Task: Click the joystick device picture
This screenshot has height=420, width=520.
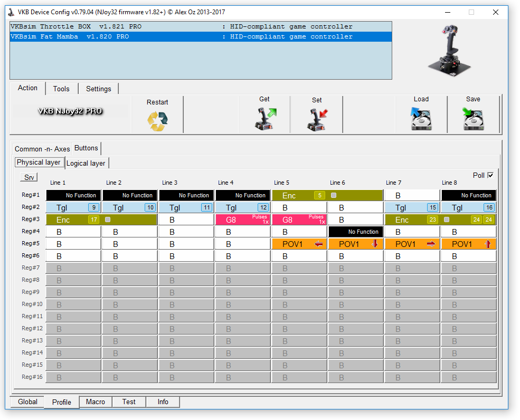Action: (450, 51)
